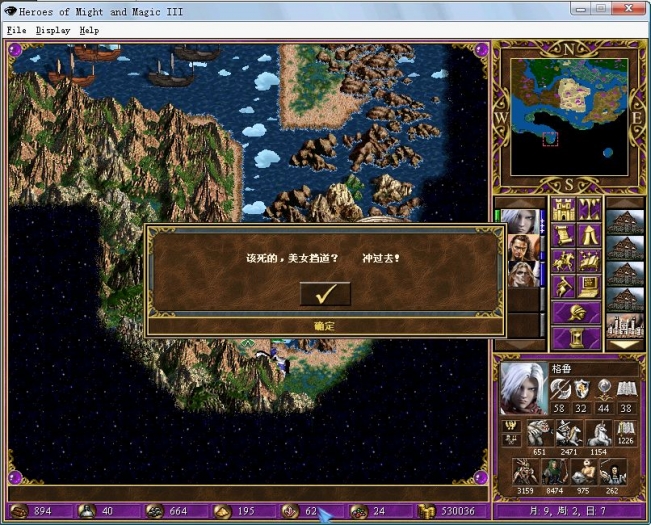Click the mounted hero on the adventure map
The image size is (651, 525).
click(273, 360)
